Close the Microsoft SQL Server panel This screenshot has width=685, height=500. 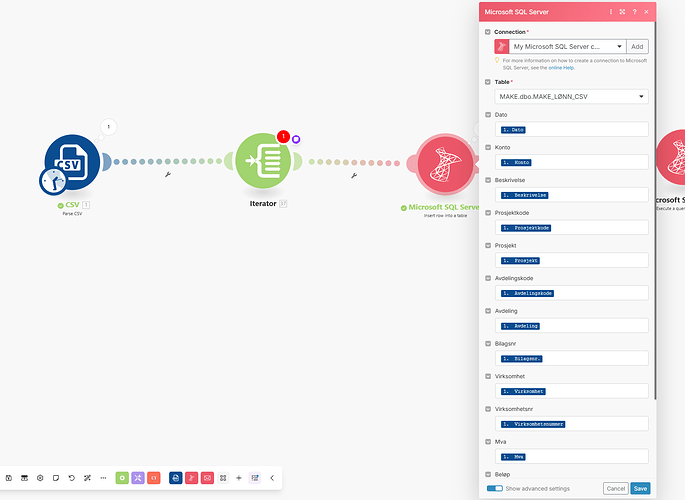[647, 12]
